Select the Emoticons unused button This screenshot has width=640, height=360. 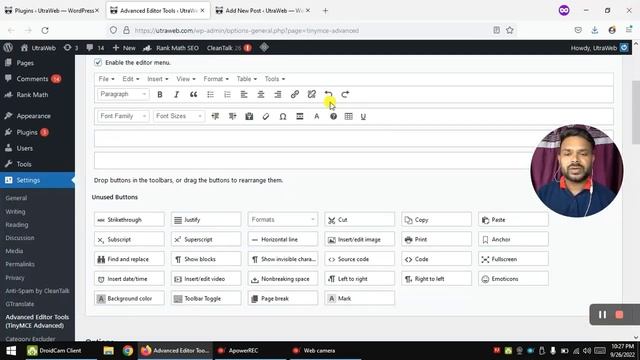click(x=513, y=279)
